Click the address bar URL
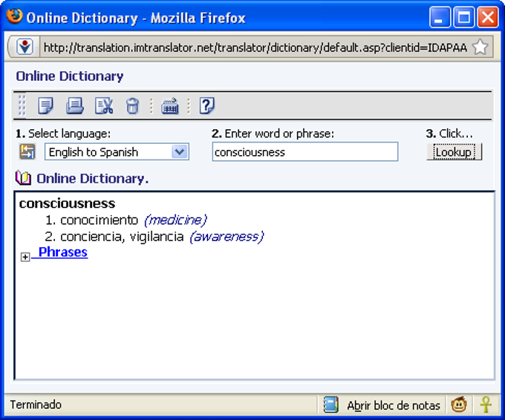Image resolution: width=505 pixels, height=420 pixels. [x=255, y=47]
